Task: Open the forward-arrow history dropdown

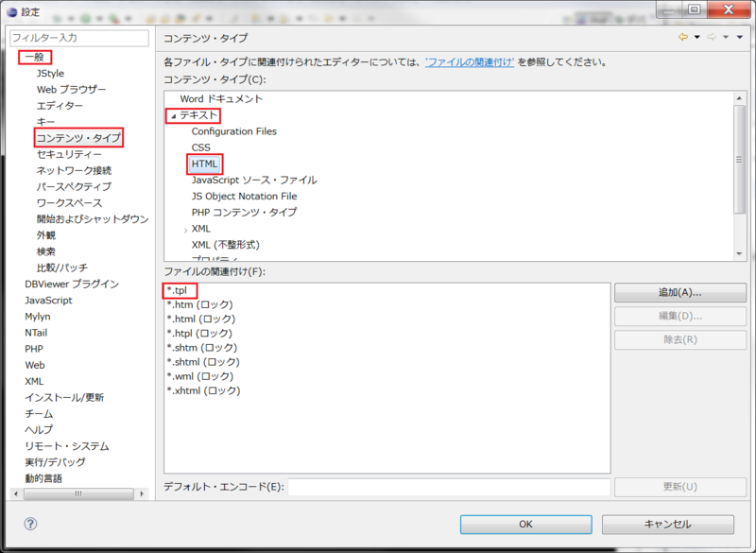Action: click(726, 37)
